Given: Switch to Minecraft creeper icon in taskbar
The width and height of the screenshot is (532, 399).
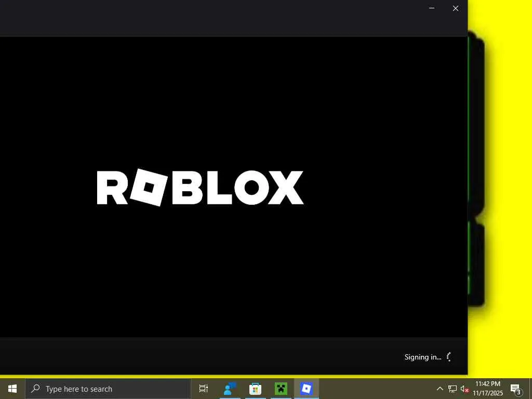Looking at the screenshot, I should tap(281, 389).
